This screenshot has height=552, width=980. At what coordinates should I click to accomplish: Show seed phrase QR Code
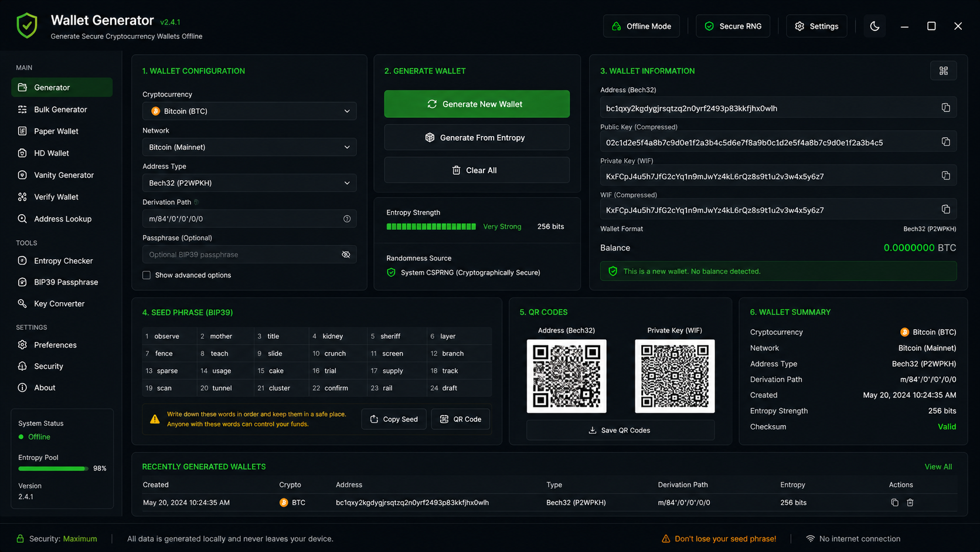point(461,419)
